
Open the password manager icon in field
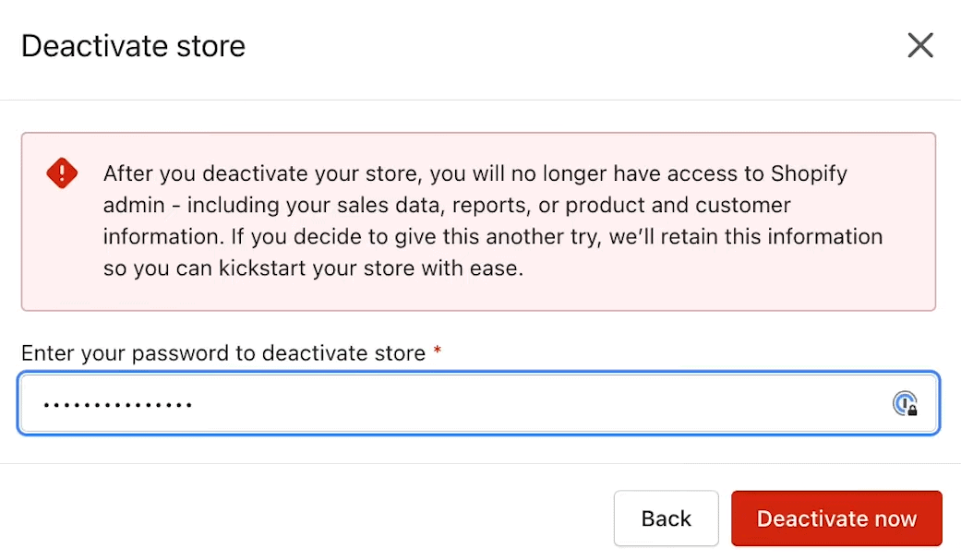click(905, 403)
